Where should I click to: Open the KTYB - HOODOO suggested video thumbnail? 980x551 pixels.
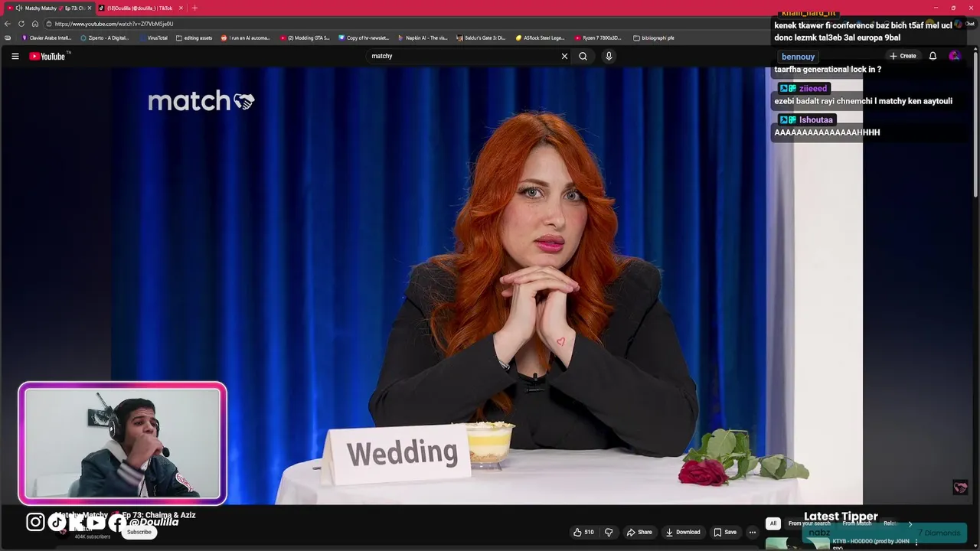[x=798, y=543]
